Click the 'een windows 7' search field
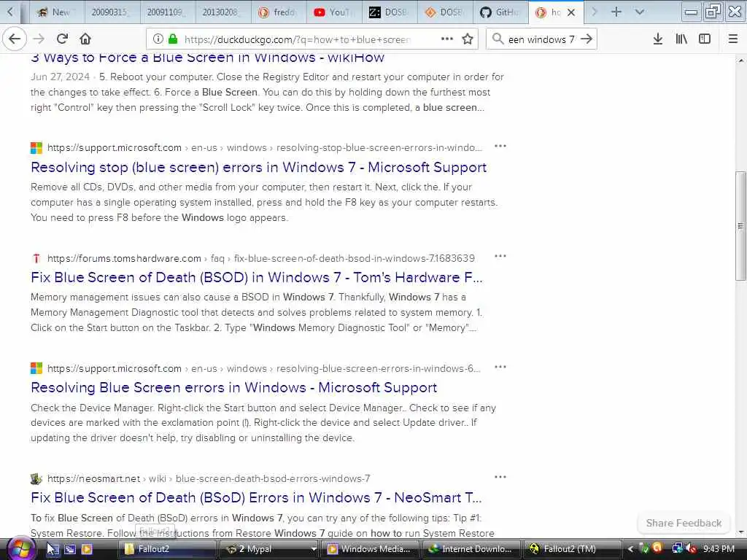Viewport: 747px width, 560px height. (541, 39)
